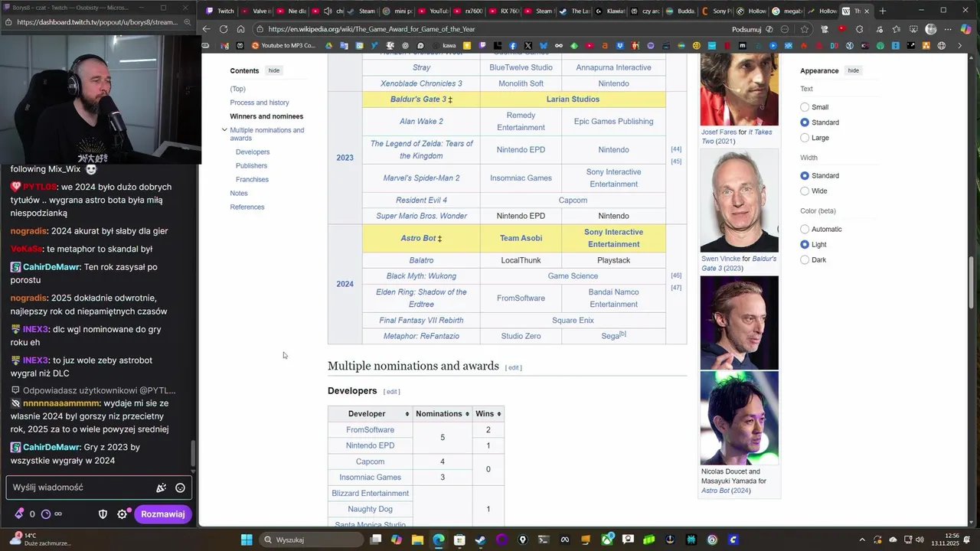Screen dimensions: 980x551
Task: Open the browser profile avatar
Action: coord(931,29)
